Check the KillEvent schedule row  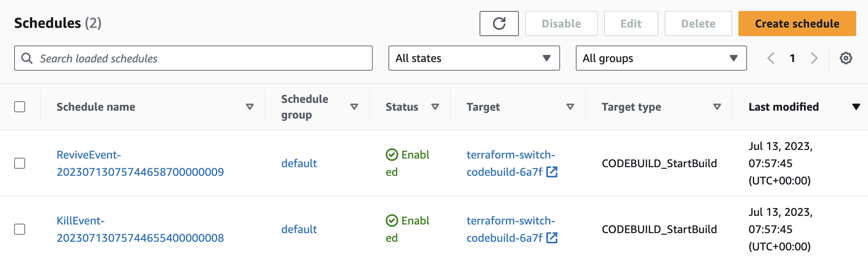click(20, 229)
